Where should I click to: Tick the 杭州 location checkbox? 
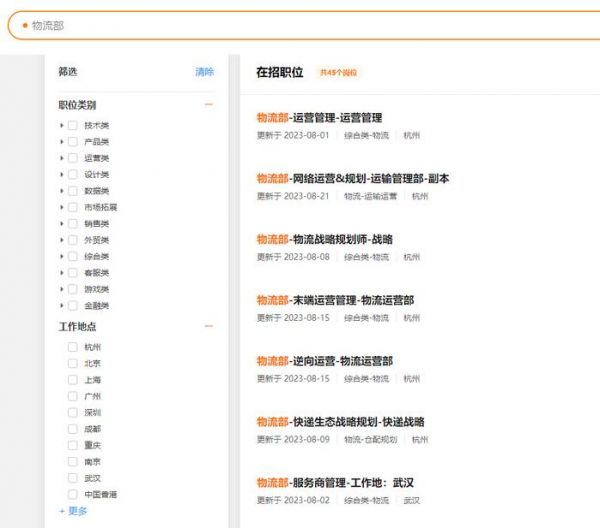point(73,347)
